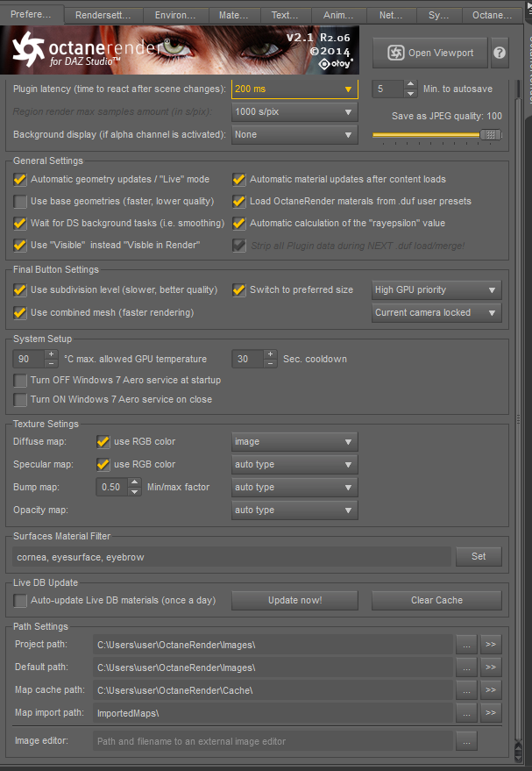Viewport: 532px width, 771px height.
Task: Toggle Switch to preferred size
Action: tap(239, 290)
